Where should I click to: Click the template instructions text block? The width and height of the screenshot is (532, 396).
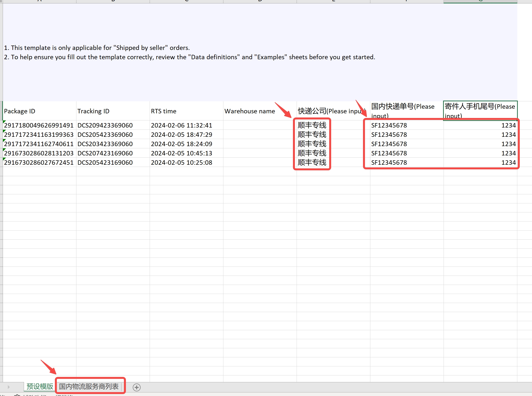pyautogui.click(x=189, y=52)
